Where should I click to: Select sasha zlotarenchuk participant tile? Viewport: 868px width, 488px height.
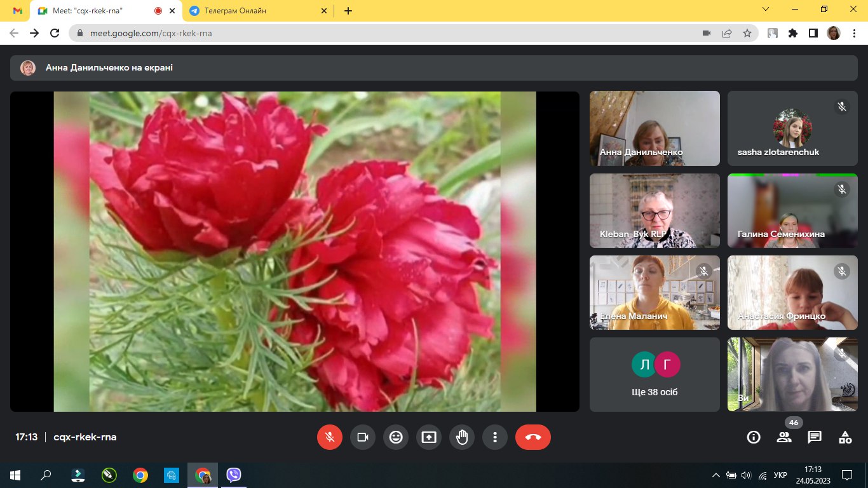(792, 128)
